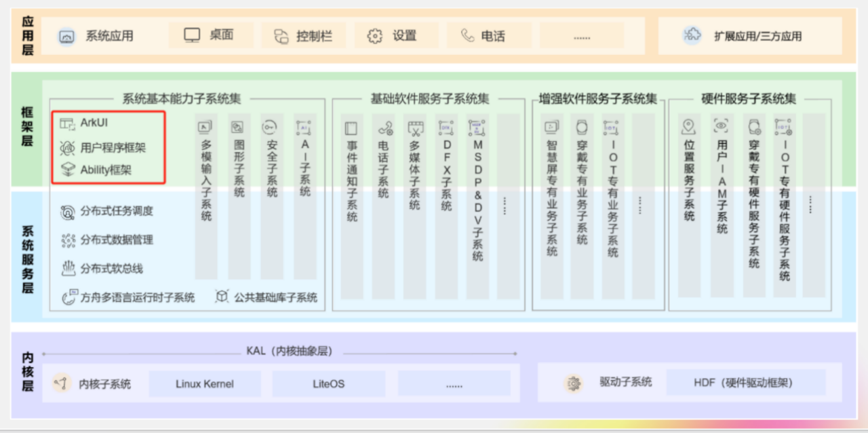868x433 pixels.
Task: Click the key icon above 安全子系统
Action: point(270,127)
